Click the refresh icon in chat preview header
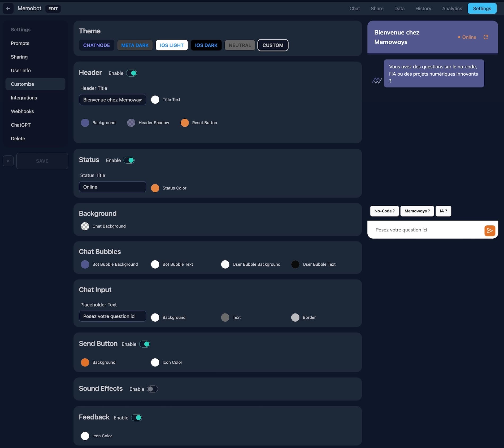The height and width of the screenshot is (448, 504). point(486,37)
